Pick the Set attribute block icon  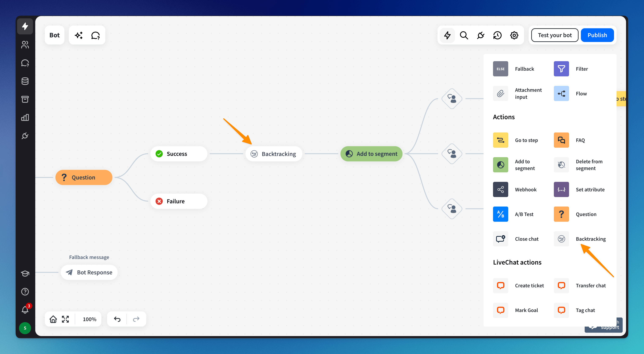pos(561,189)
